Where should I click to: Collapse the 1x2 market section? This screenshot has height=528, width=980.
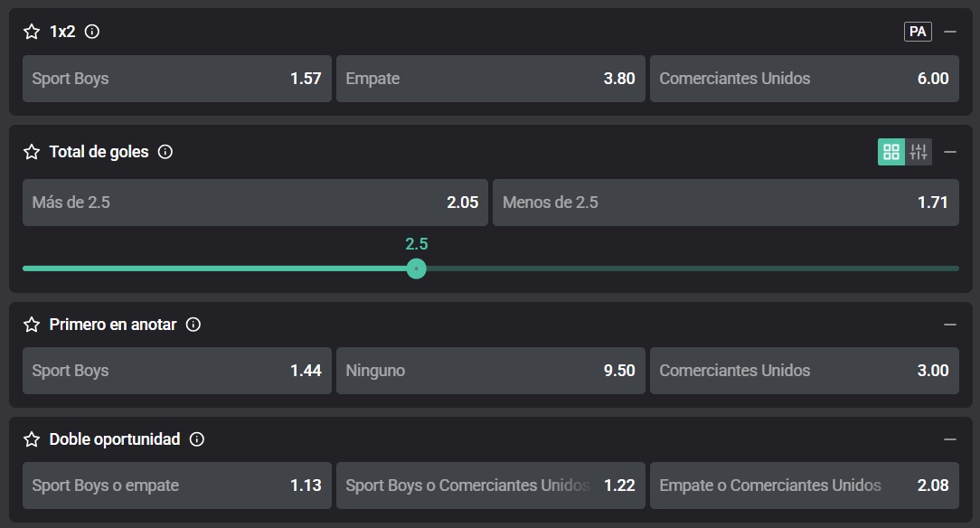pos(950,32)
